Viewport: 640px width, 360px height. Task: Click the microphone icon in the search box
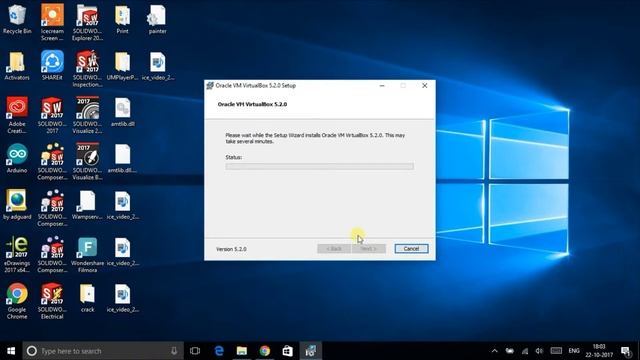pyautogui.click(x=174, y=351)
